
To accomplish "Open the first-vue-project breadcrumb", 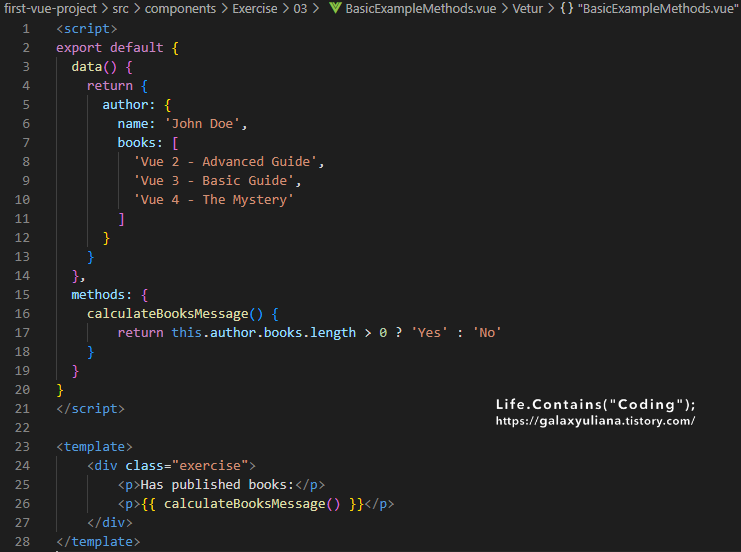I will [50, 9].
